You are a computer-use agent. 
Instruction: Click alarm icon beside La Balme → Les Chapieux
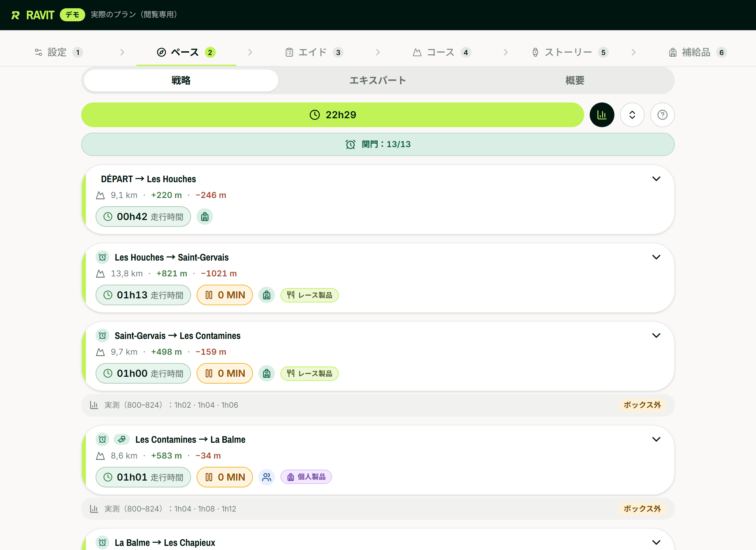[102, 542]
